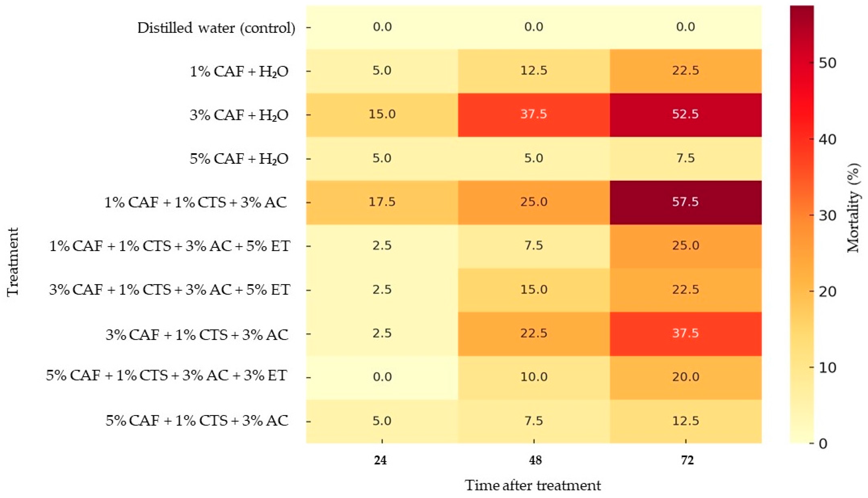Select the 3% CAF + H₂O cell at 48 hours

[x=534, y=114]
